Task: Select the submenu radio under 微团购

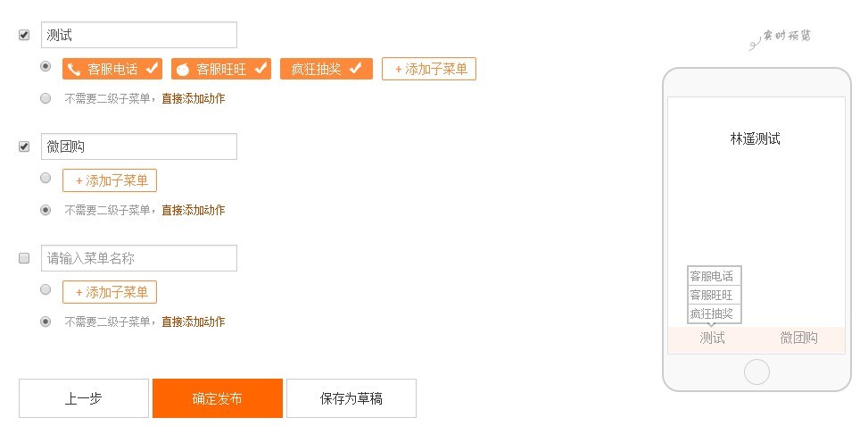Action: 45,178
